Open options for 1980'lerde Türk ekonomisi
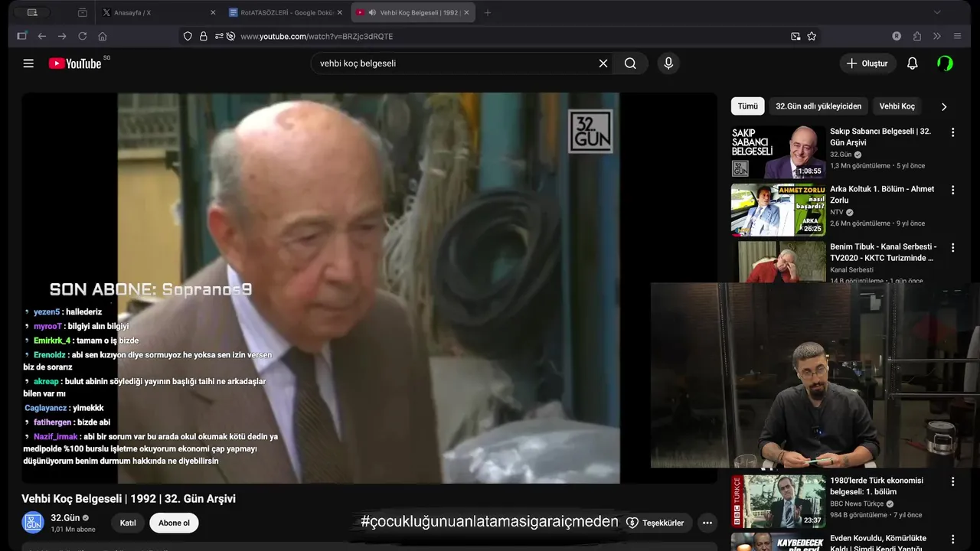Screen dimensions: 980x551 coord(952,482)
